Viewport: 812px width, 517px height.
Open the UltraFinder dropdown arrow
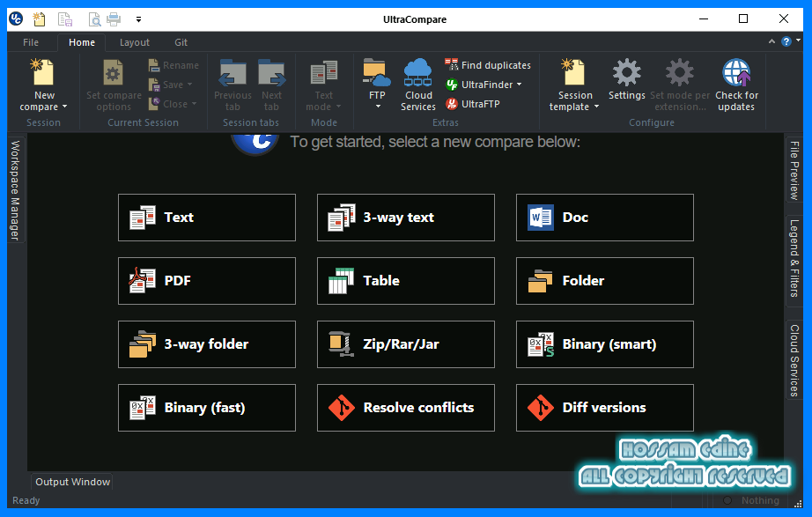pyautogui.click(x=519, y=85)
